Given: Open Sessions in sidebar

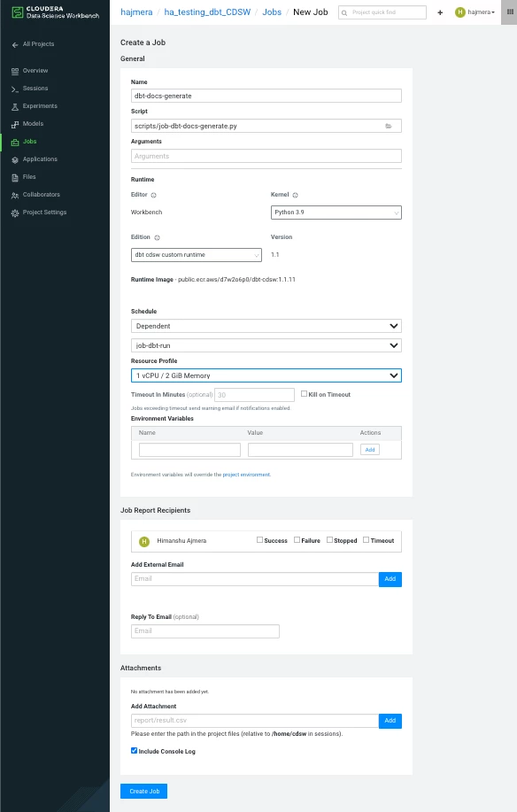Looking at the screenshot, I should (x=35, y=88).
